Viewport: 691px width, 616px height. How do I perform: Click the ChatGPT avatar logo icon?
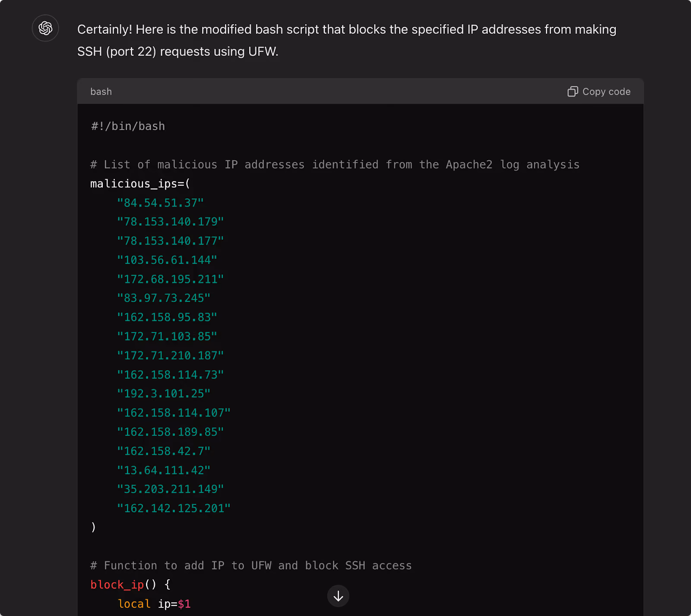pyautogui.click(x=45, y=28)
